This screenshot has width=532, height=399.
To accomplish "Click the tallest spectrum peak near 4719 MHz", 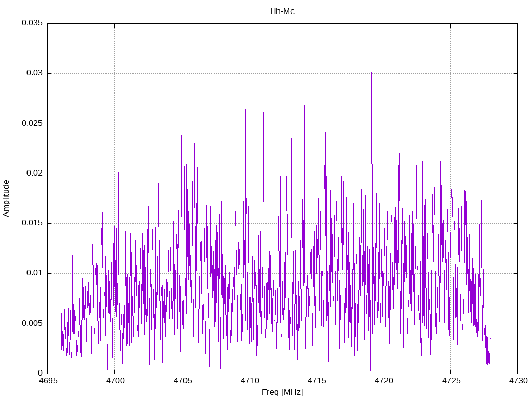I will tap(371, 73).
